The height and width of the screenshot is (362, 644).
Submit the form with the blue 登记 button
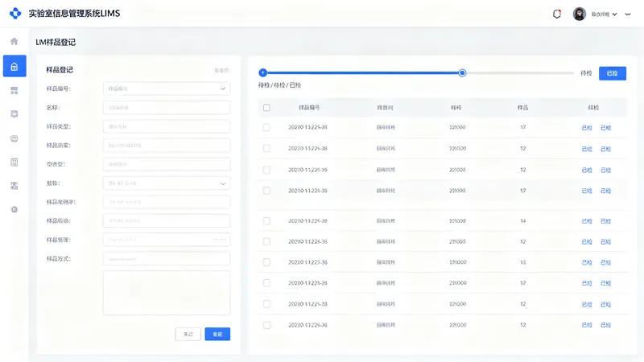tap(217, 334)
